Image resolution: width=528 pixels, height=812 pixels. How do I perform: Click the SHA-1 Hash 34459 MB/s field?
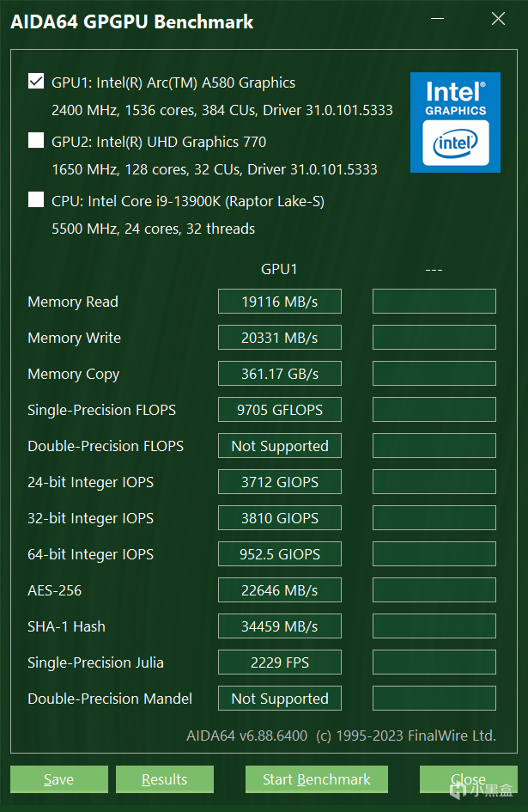tap(280, 626)
